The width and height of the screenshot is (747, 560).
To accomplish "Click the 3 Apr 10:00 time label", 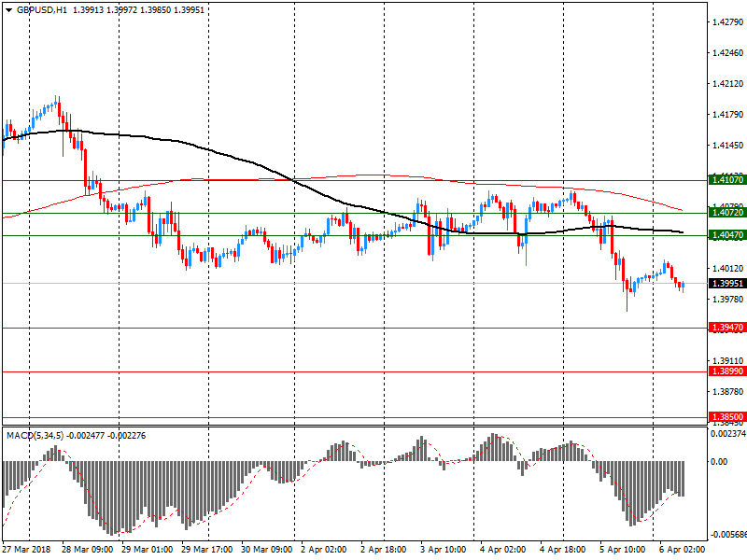I will pos(443,550).
